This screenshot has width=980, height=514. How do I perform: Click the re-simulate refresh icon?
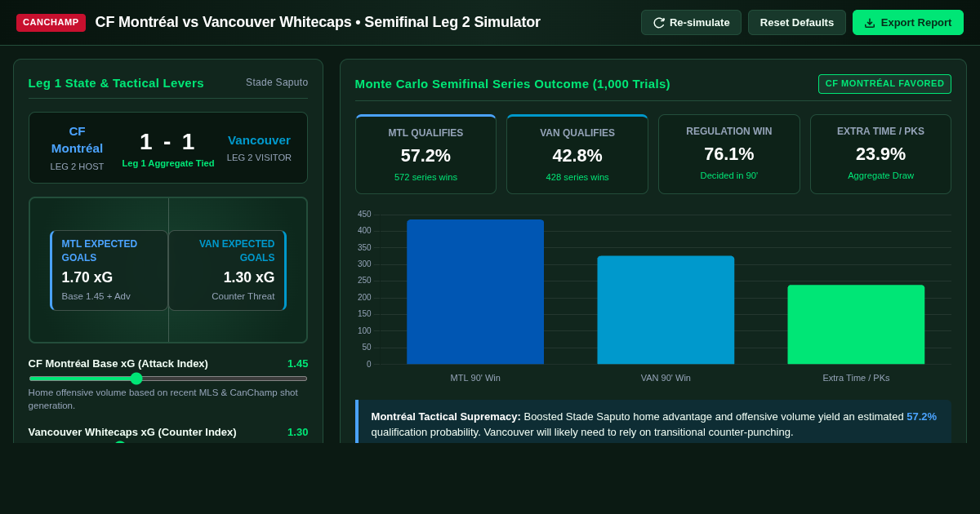659,23
